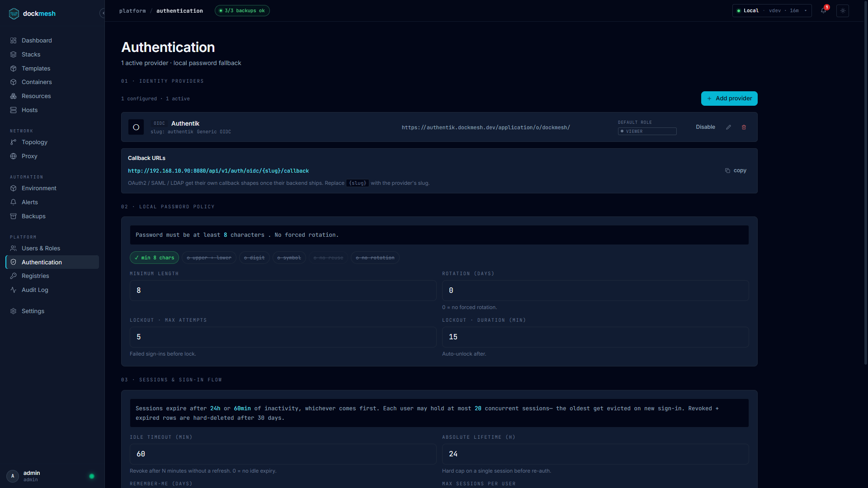868x488 pixels.
Task: Click the admin avatar circle
Action: point(13,476)
